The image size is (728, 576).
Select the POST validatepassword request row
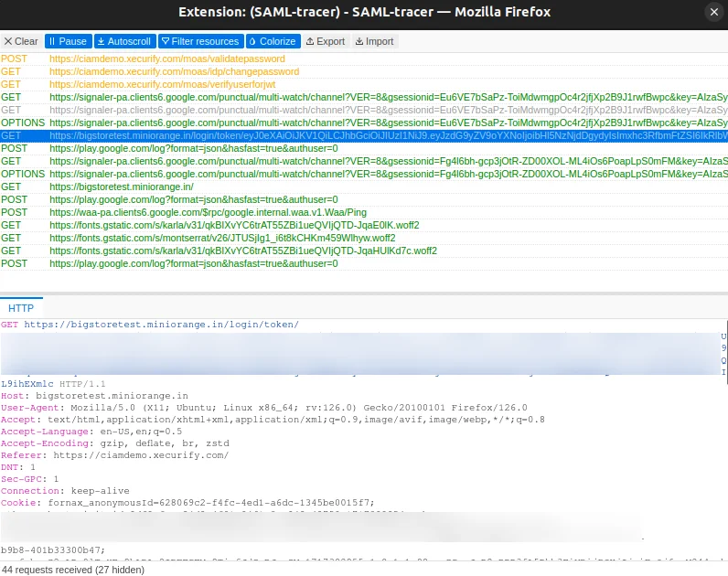point(364,59)
